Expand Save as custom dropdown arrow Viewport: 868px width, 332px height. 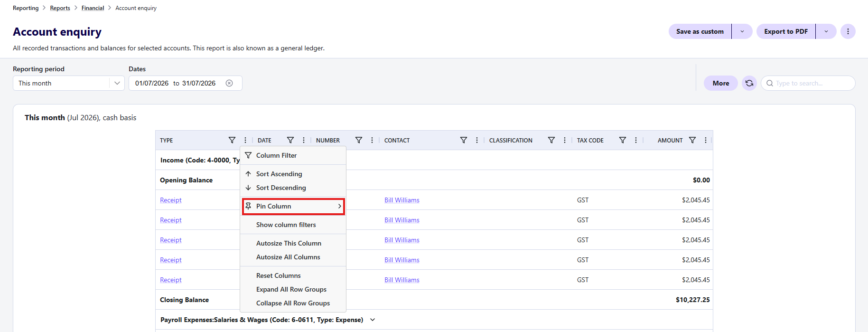point(742,31)
